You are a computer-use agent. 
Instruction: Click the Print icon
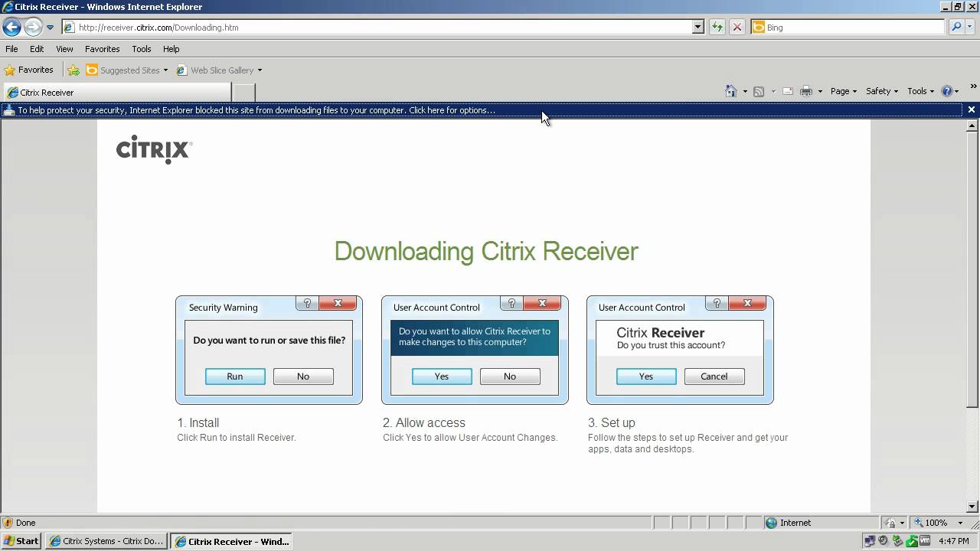pos(806,91)
